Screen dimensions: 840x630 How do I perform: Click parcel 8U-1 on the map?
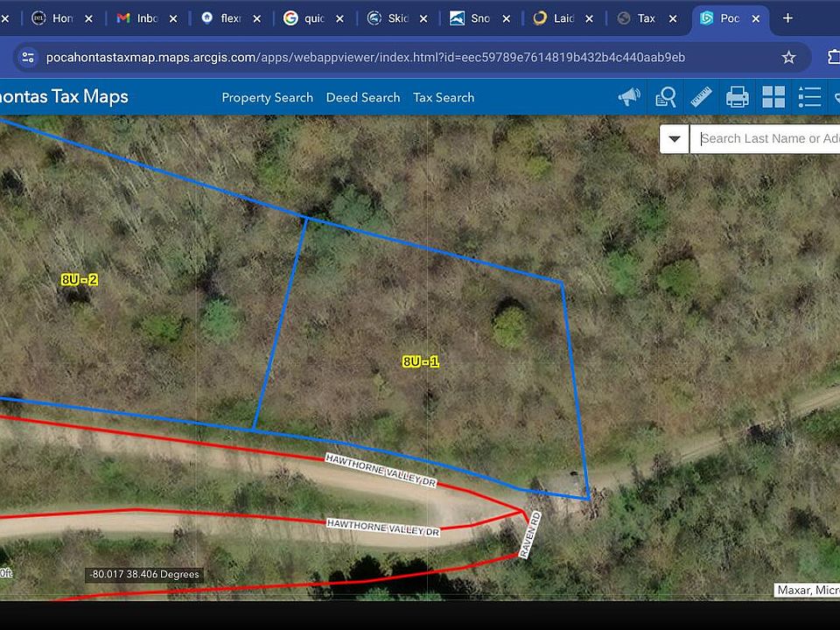421,361
